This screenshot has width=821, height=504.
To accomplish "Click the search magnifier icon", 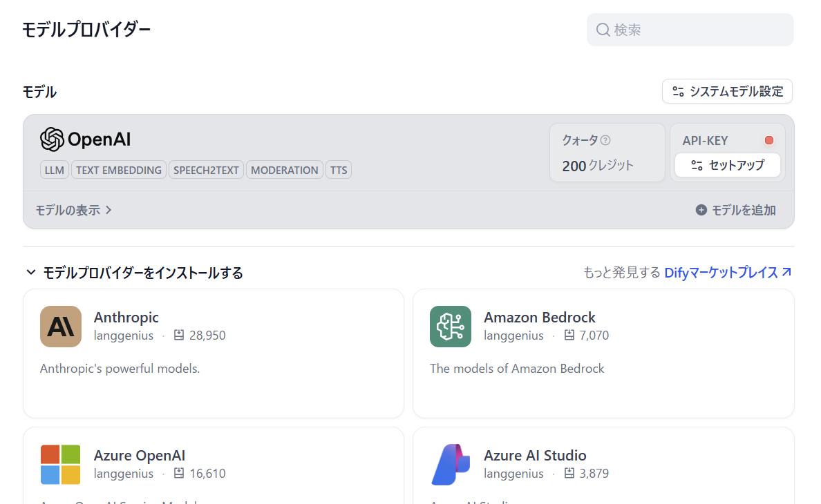I will click(x=603, y=30).
